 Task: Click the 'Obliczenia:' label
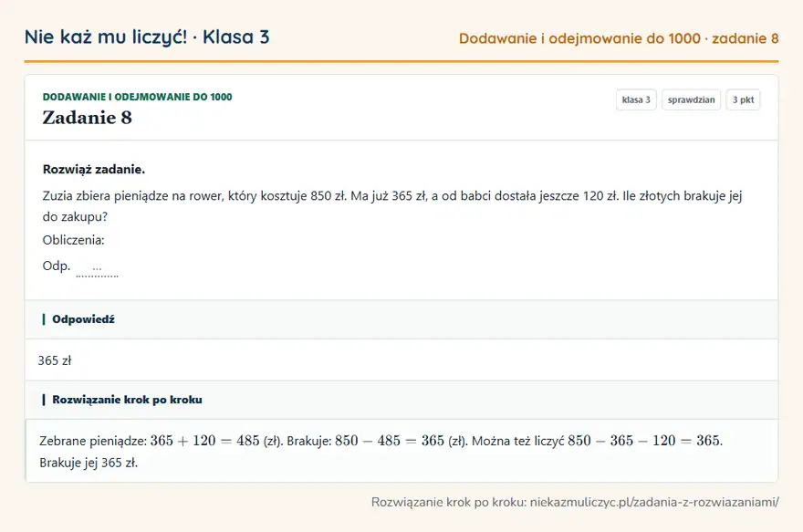(x=73, y=240)
